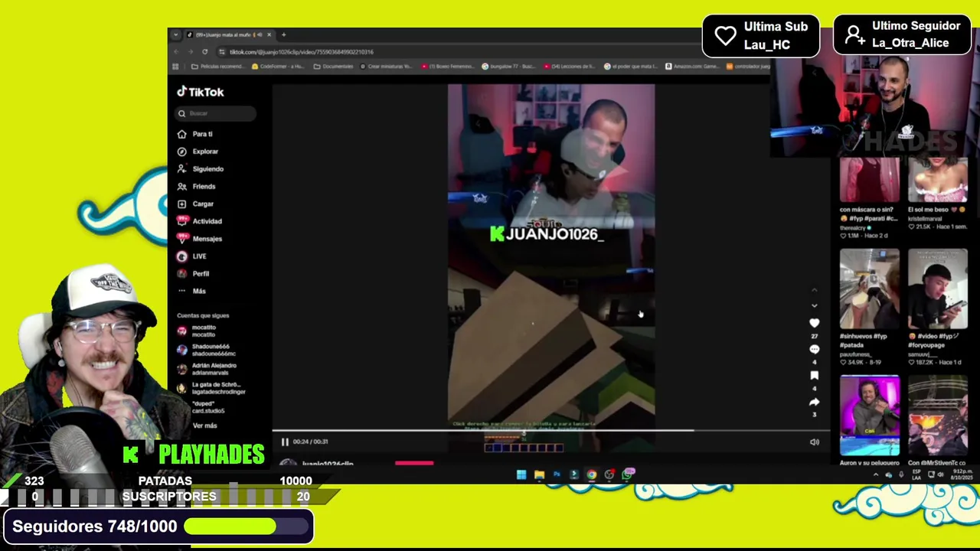980x551 pixels.
Task: Open the bungalow 77 bookmark
Action: tap(510, 67)
